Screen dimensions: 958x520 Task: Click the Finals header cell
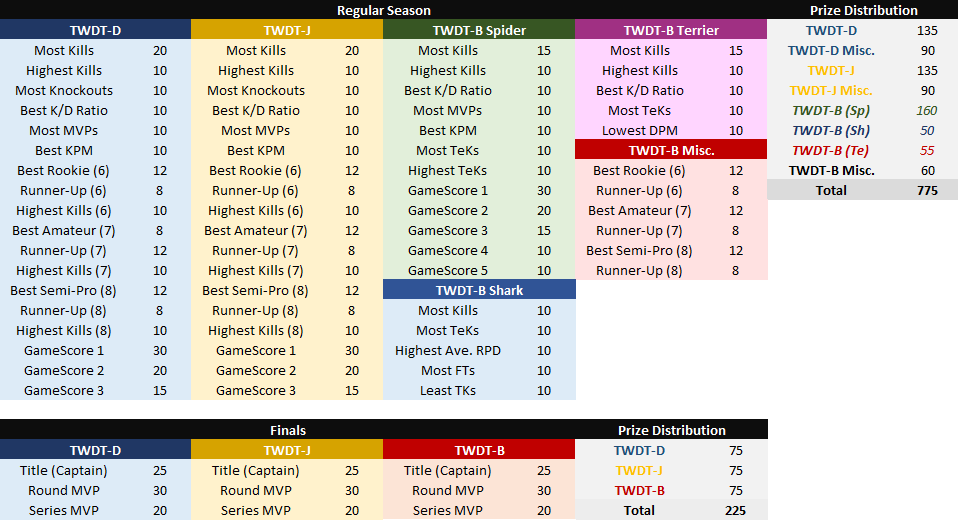(x=288, y=430)
